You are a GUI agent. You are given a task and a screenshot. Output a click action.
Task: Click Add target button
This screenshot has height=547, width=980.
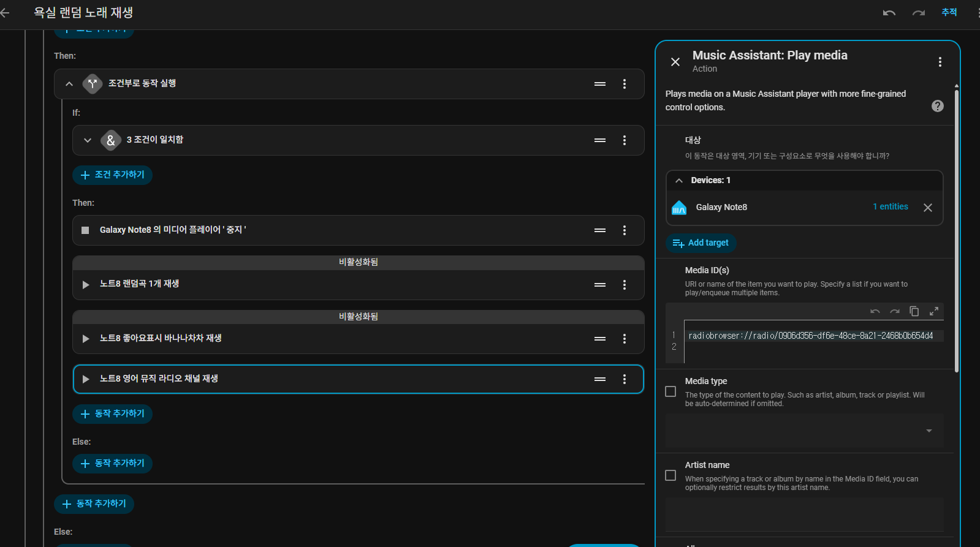coord(701,243)
